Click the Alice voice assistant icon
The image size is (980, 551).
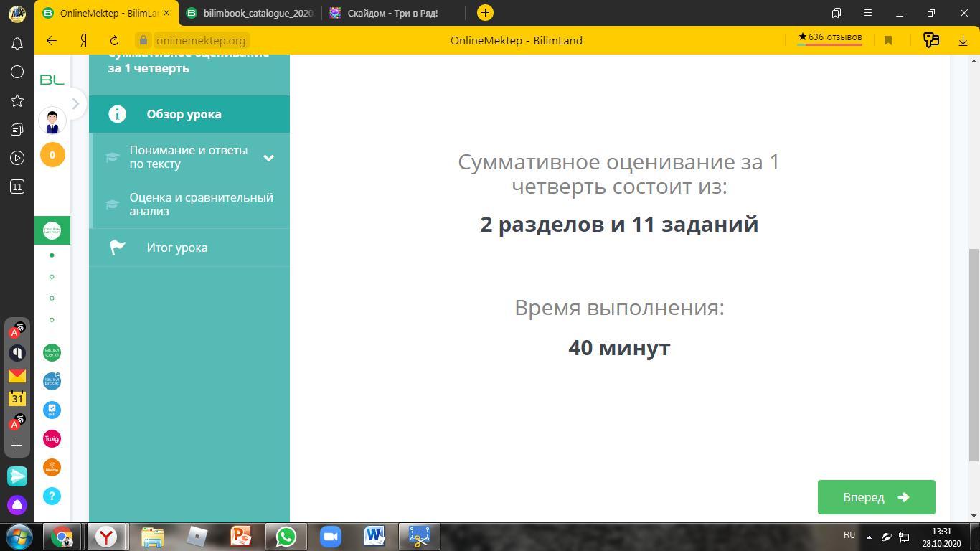tap(17, 505)
